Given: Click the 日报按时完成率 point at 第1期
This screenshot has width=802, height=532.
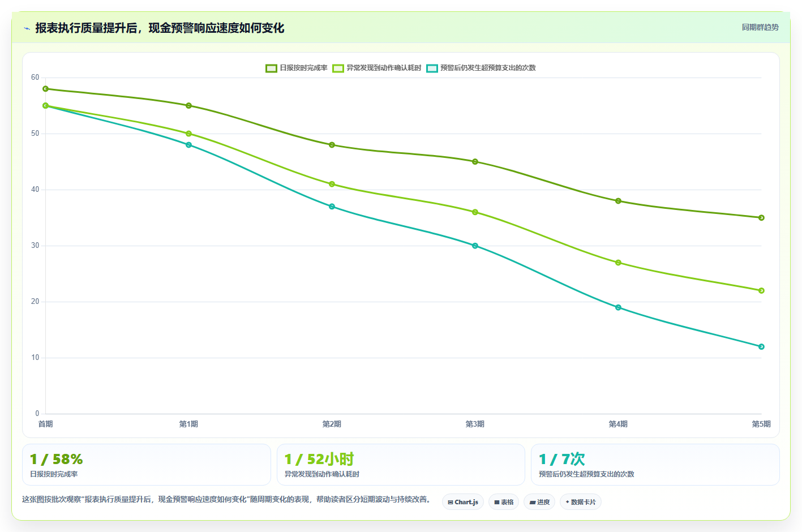Looking at the screenshot, I should [189, 106].
